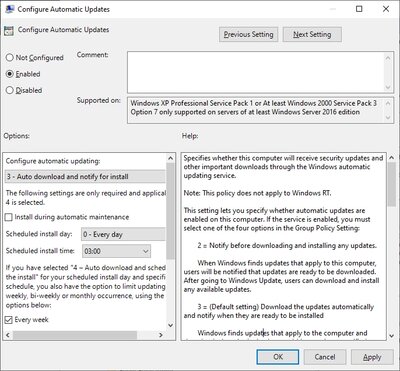Go to the Previous Setting
Image resolution: width=400 pixels, height=371 pixels.
pyautogui.click(x=248, y=34)
